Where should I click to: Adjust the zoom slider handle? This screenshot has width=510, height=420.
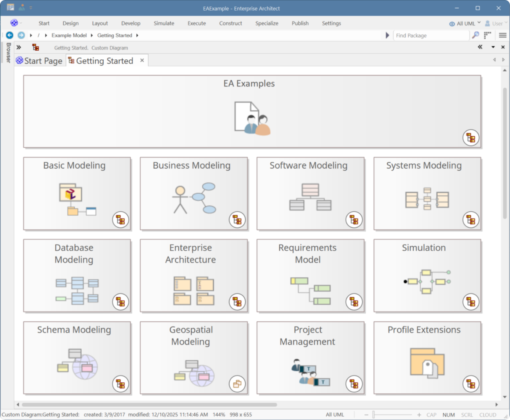(x=374, y=414)
